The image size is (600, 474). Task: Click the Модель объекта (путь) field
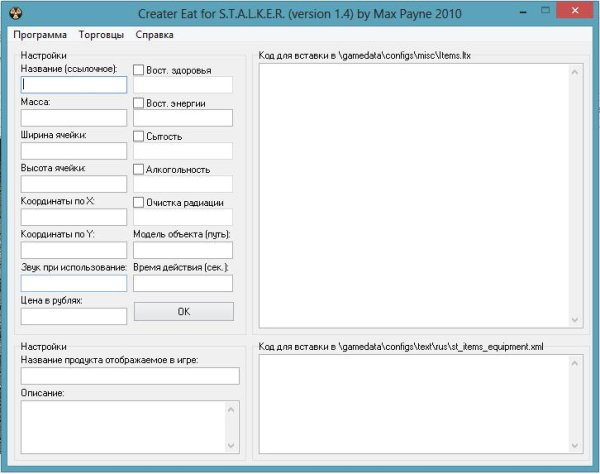[183, 250]
